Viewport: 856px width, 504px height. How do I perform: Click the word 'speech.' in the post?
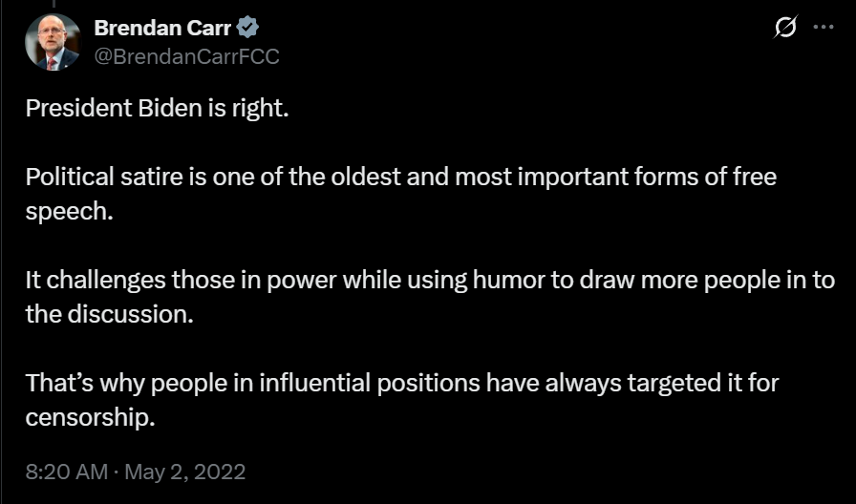click(69, 211)
